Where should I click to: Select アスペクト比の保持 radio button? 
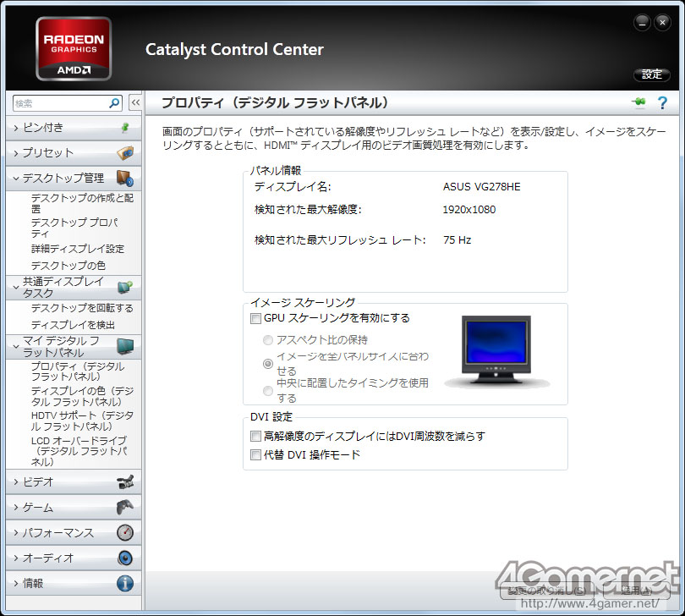(x=268, y=339)
